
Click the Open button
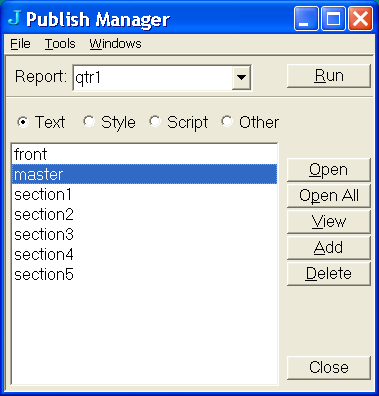[329, 170]
